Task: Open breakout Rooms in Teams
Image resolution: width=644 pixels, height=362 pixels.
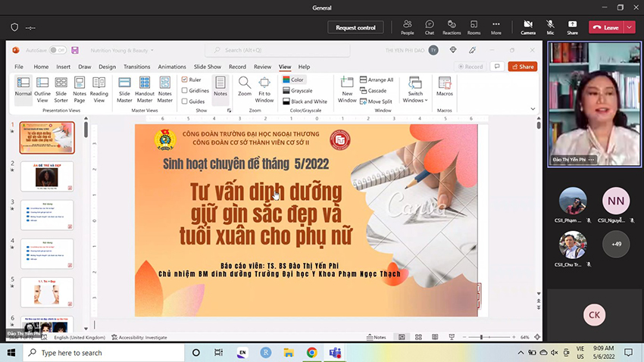Action: (474, 27)
